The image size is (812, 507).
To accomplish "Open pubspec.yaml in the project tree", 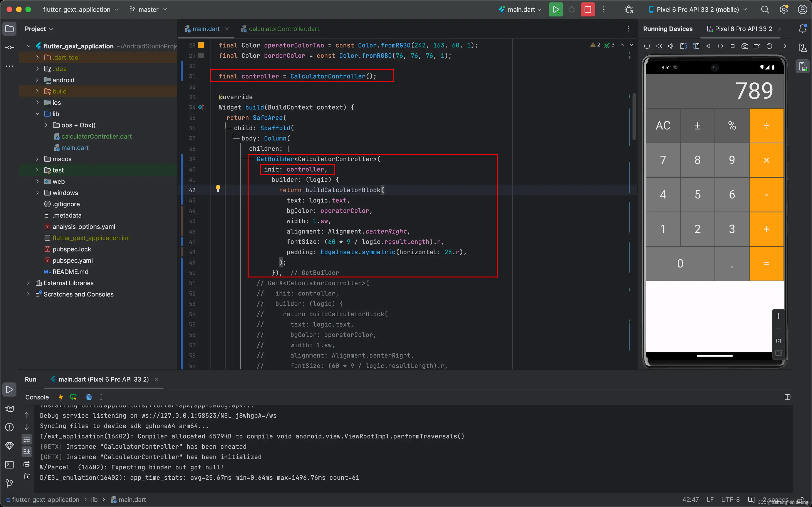I will click(73, 260).
